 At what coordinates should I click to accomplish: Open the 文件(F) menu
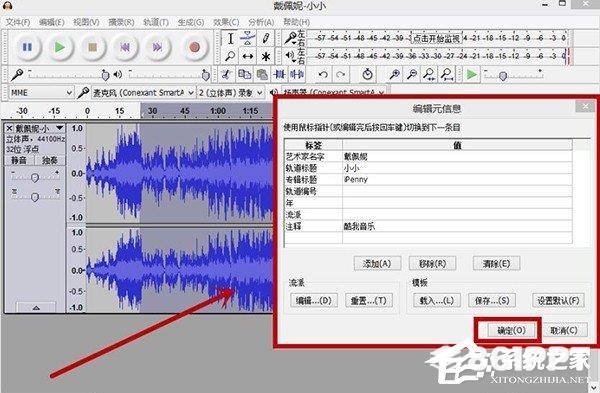18,22
